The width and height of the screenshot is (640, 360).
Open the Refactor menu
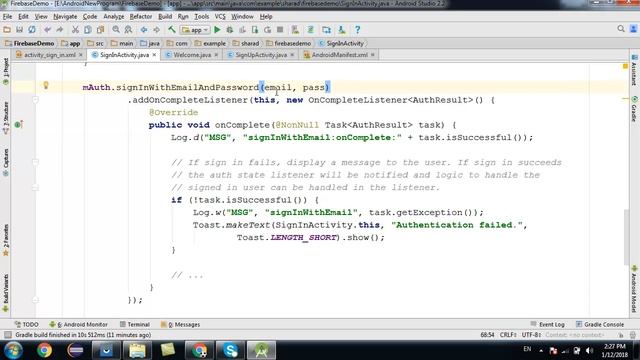[141, 16]
